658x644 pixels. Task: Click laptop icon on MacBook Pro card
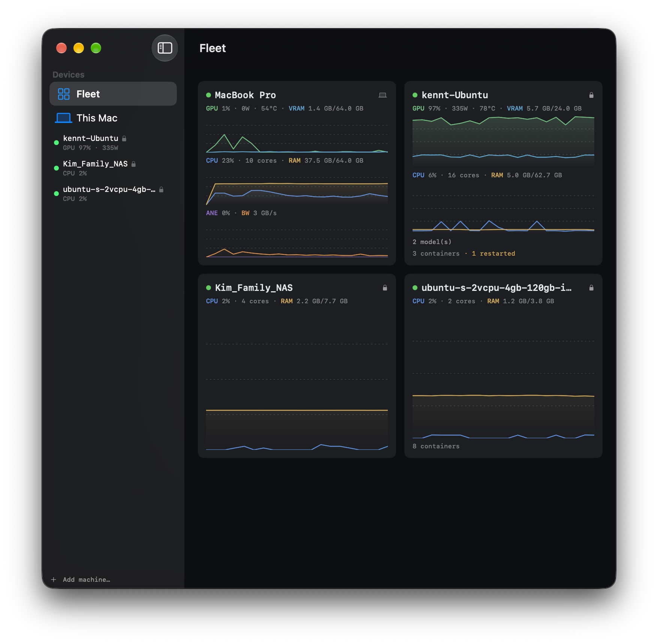coord(383,95)
